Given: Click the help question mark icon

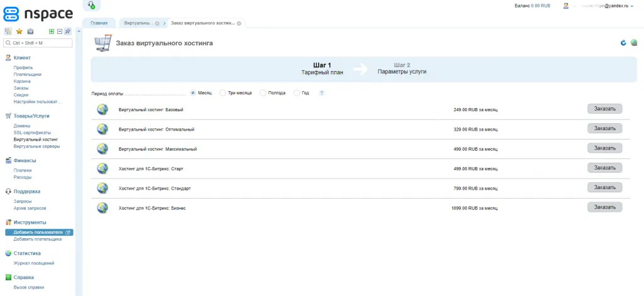Looking at the screenshot, I should [x=322, y=93].
